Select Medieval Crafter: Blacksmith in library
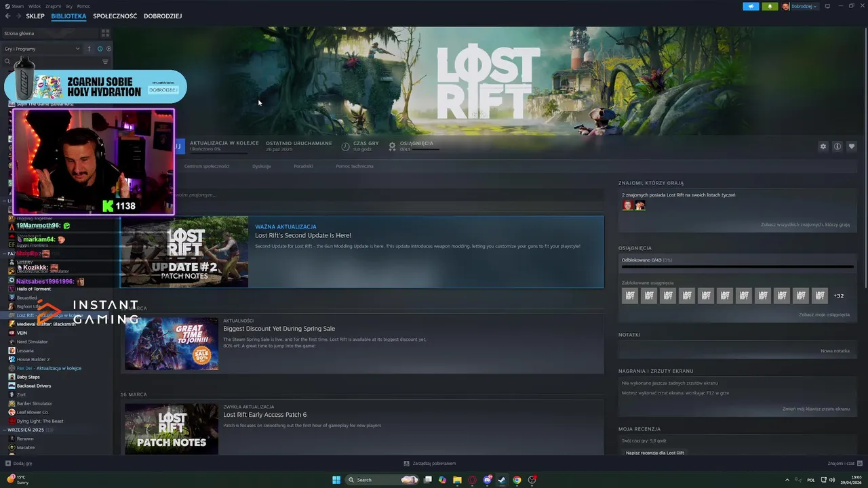Viewport: 868px width, 488px height. click(x=46, y=324)
